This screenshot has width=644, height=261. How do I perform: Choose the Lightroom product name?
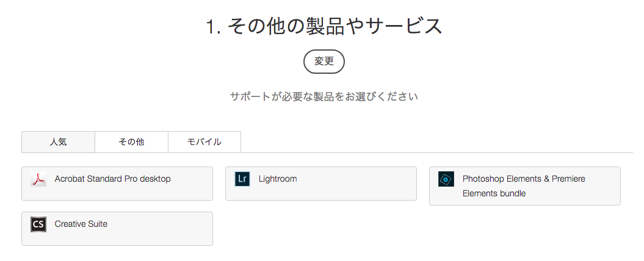pyautogui.click(x=277, y=179)
